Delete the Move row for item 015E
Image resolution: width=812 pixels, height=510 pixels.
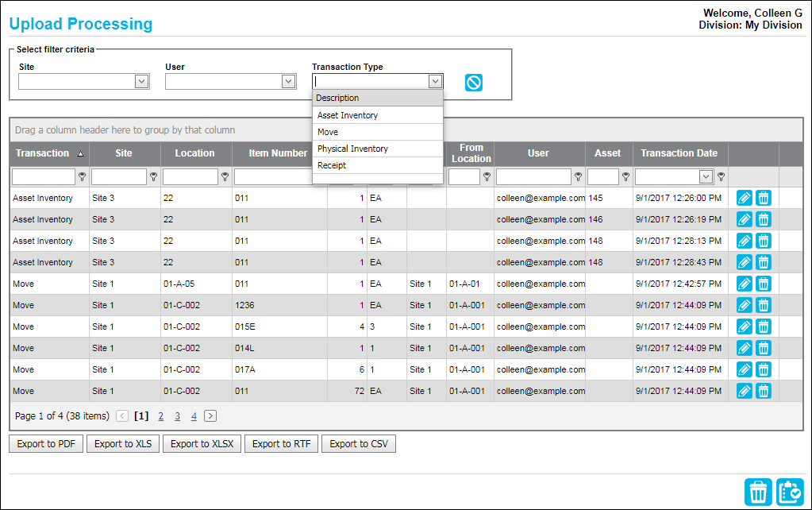point(764,326)
